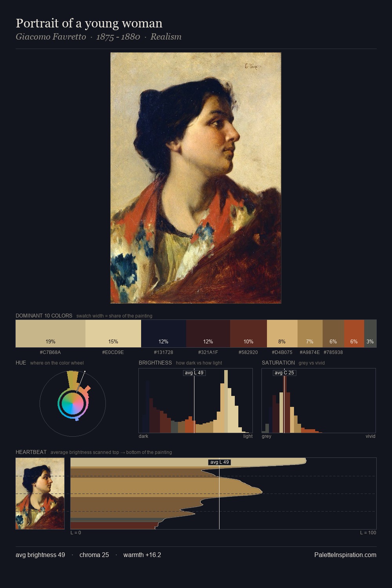392x588 pixels.
Task: Click 'swatch width = share of the painting' caption
Action: 114,316
